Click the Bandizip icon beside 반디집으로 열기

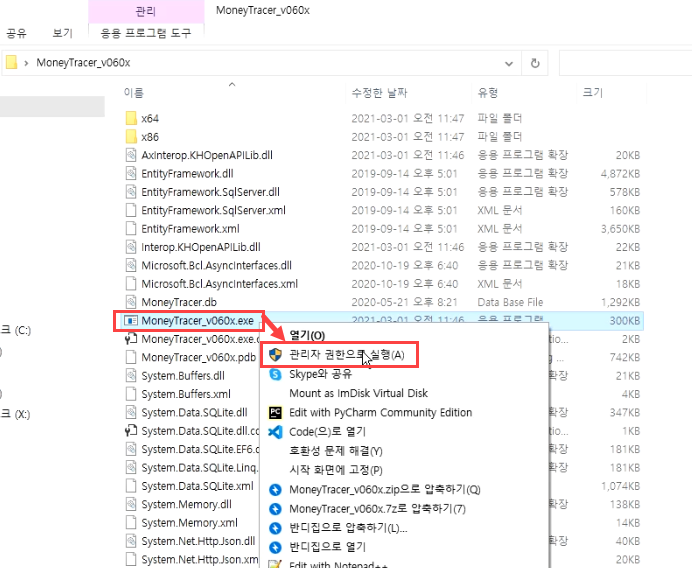275,547
